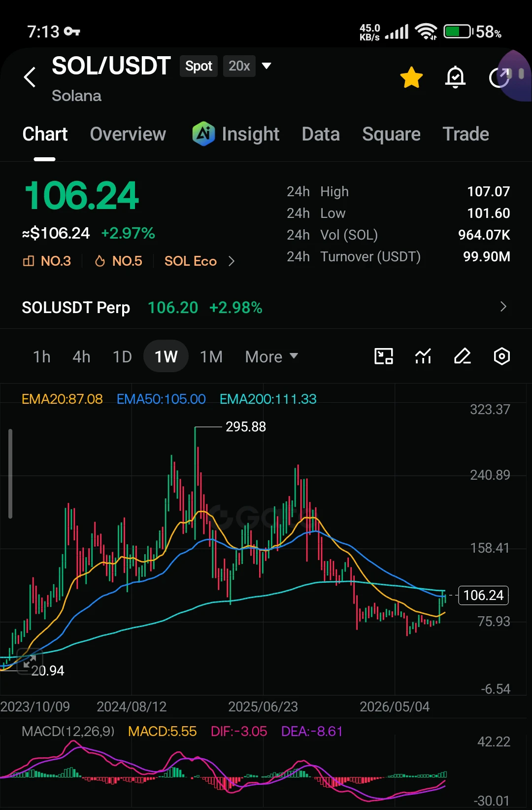Open chart settings hexagon icon
Viewport: 532px width, 810px height.
(501, 356)
